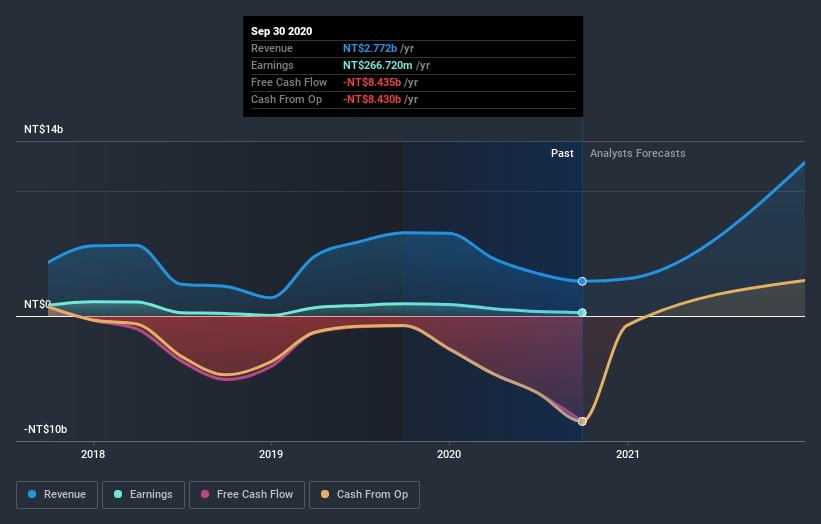
Task: Click the 2021 x-axis label
Action: point(628,454)
